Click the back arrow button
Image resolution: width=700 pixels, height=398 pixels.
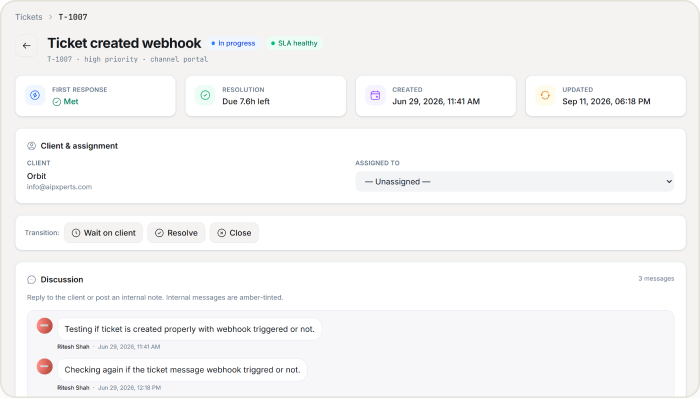pos(27,46)
